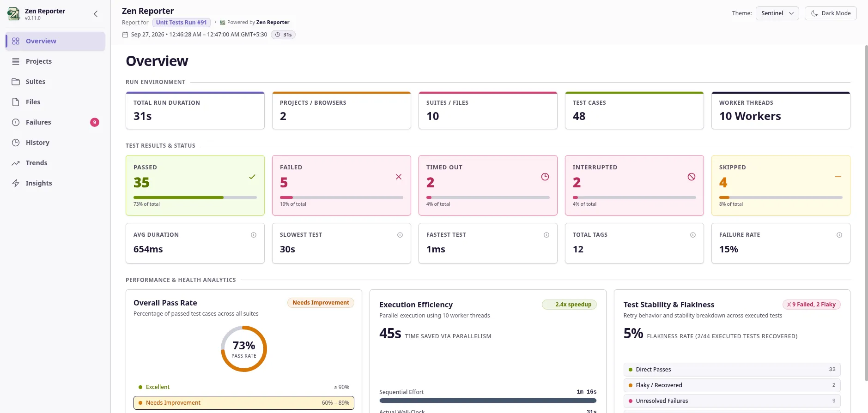
Task: Click the Test Cases count card
Action: click(x=634, y=111)
